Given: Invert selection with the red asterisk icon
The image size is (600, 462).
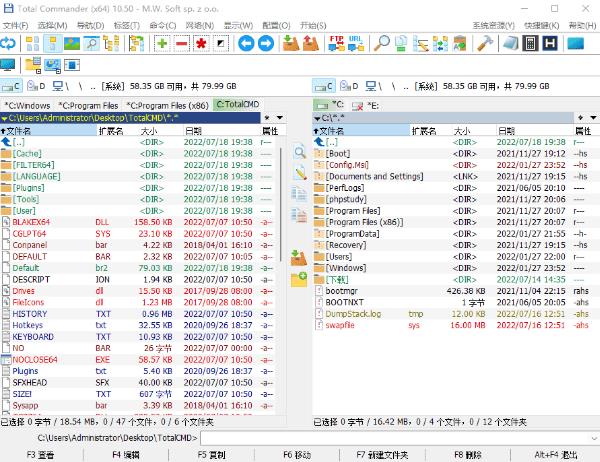Looking at the screenshot, I should (201, 43).
